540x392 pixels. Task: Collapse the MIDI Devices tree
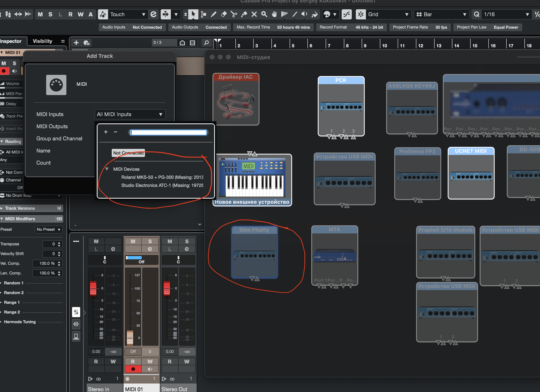pyautogui.click(x=107, y=169)
